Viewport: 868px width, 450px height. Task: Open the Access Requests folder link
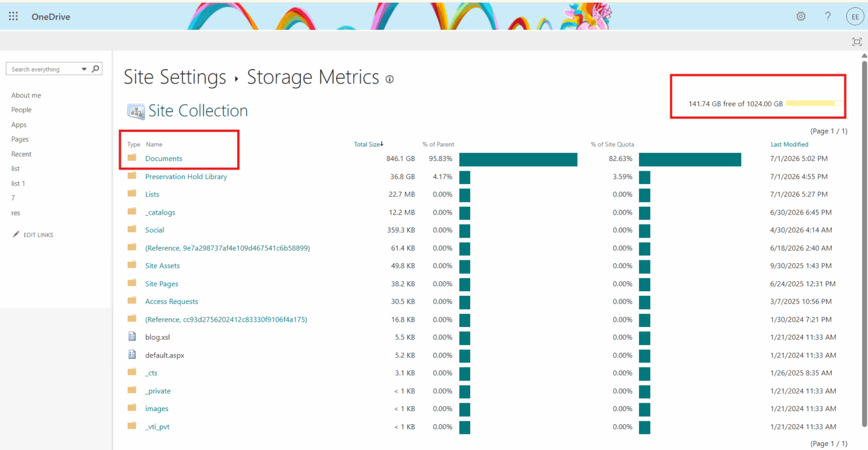pos(172,302)
